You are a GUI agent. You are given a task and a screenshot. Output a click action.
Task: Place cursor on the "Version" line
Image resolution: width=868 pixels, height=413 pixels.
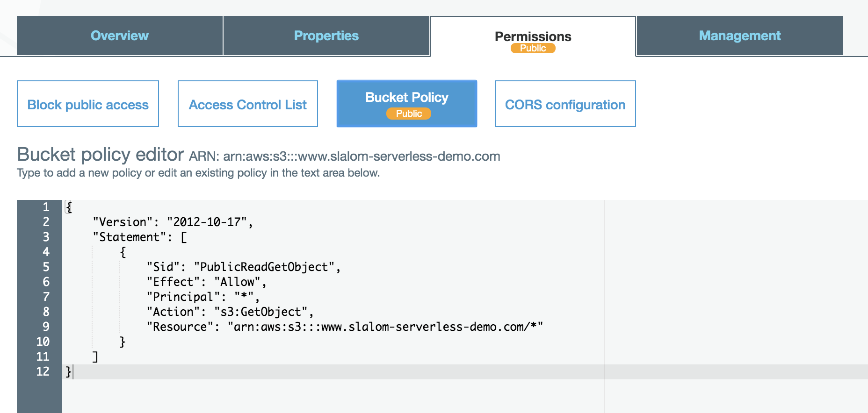173,222
